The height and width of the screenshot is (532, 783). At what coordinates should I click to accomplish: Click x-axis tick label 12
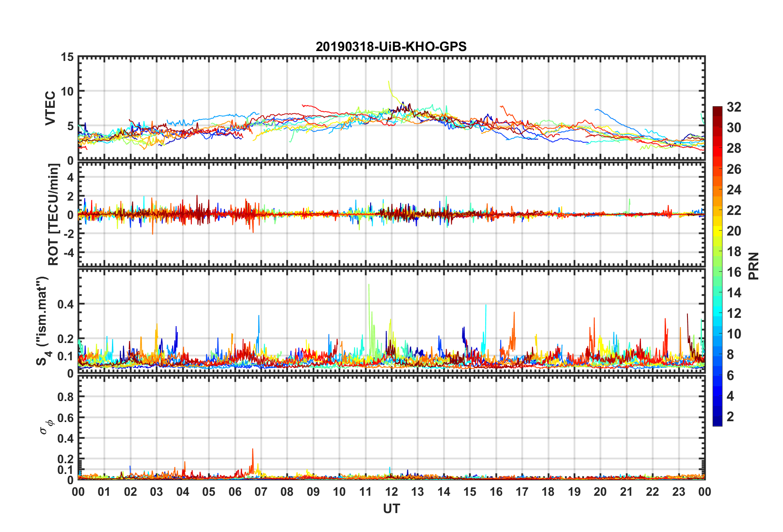pos(391,492)
